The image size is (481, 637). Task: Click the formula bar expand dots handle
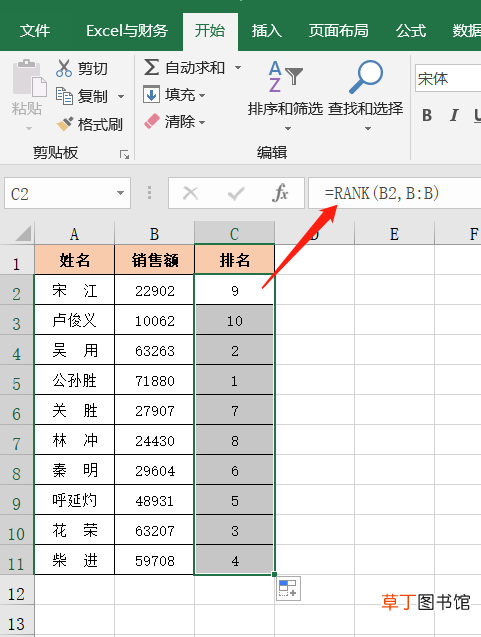[x=150, y=193]
